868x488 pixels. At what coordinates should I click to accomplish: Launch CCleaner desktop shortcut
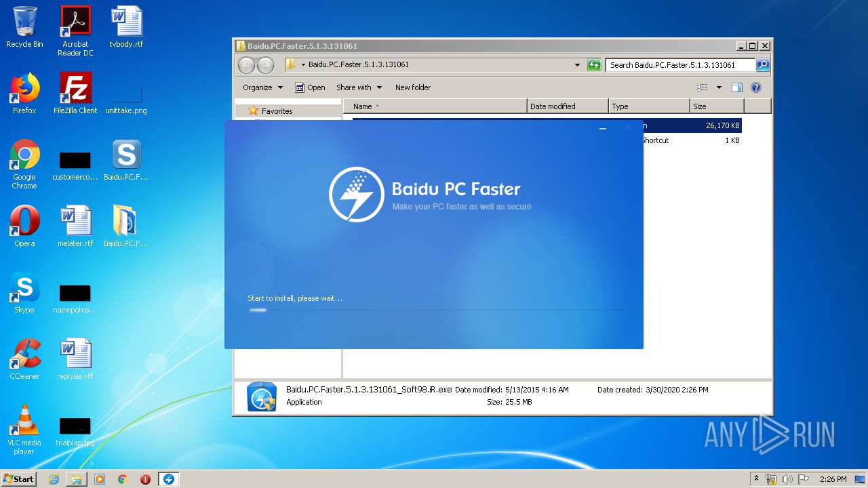click(24, 359)
